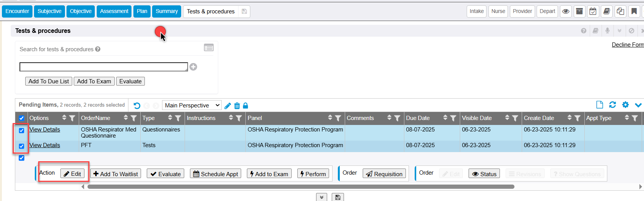
Task: Click the Schedule Appt button
Action: click(x=216, y=174)
